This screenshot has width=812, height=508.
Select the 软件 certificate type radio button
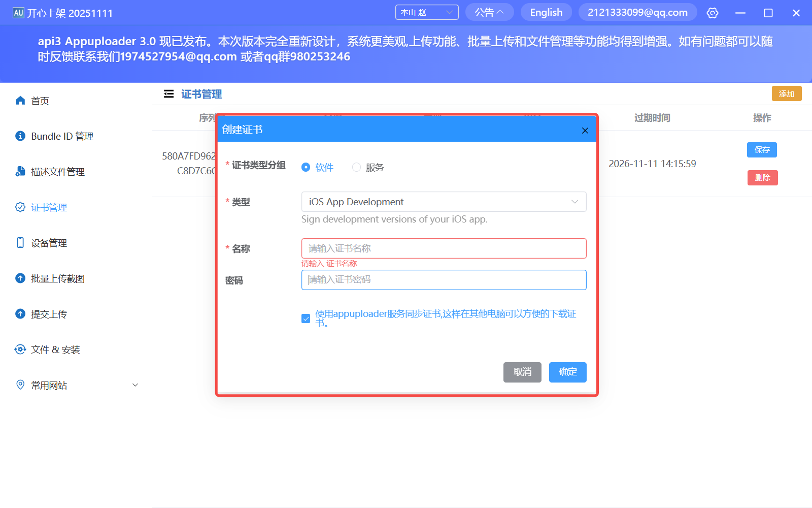point(306,167)
